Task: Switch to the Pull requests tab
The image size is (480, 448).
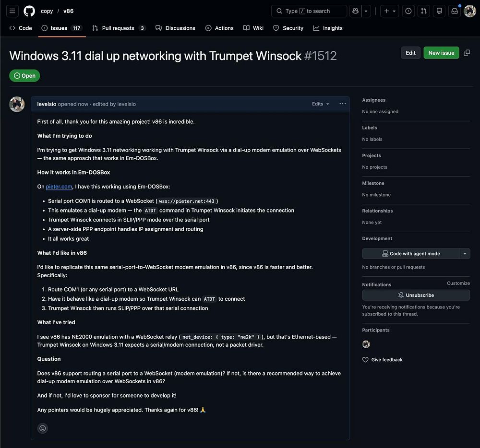Action: pyautogui.click(x=119, y=28)
